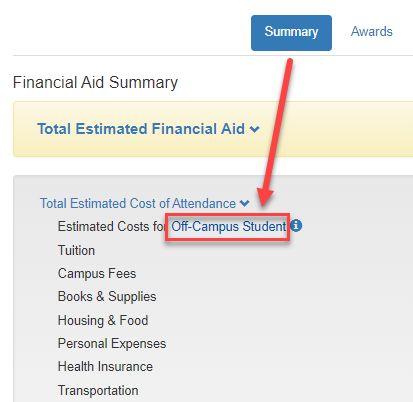Click the red annotation arrow graphic
Viewport: 413px width, 402px height.
coord(276,133)
